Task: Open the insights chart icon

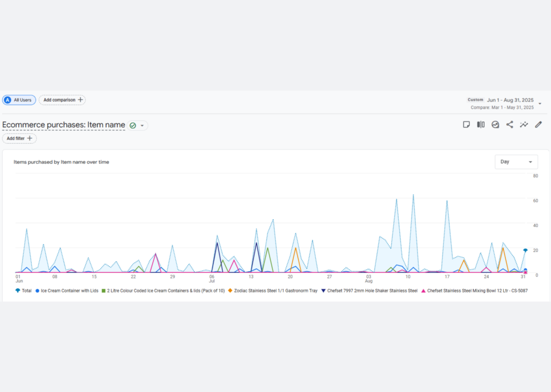Action: pos(496,125)
